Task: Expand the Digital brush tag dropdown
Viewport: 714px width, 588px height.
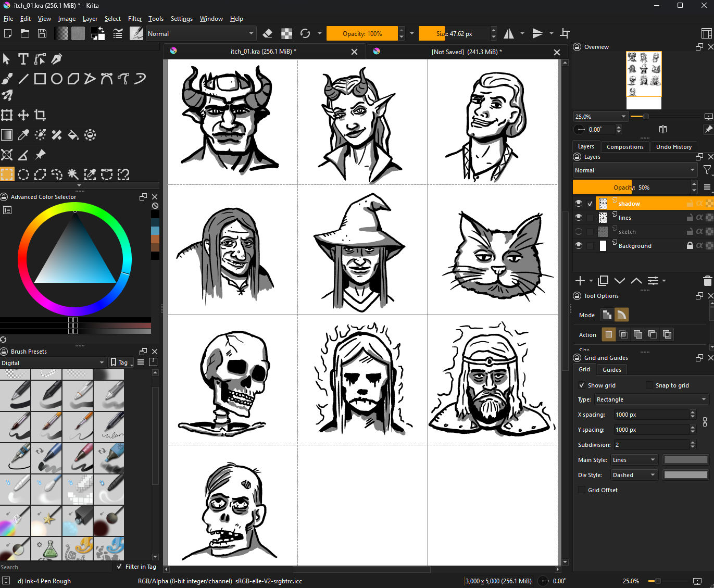Action: coord(53,363)
